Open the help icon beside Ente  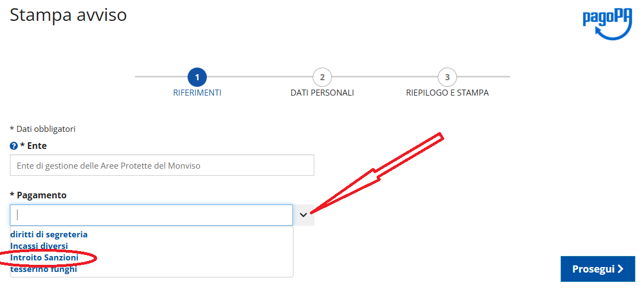(14, 146)
